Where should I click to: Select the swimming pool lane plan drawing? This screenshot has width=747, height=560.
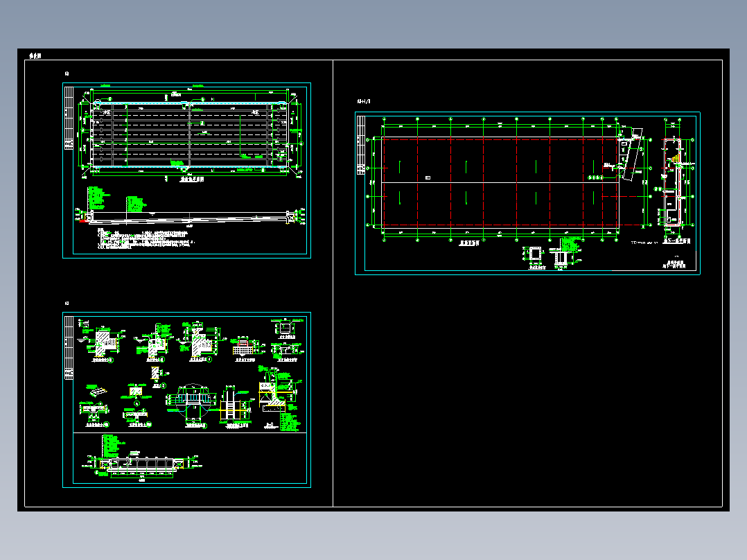pos(190,134)
